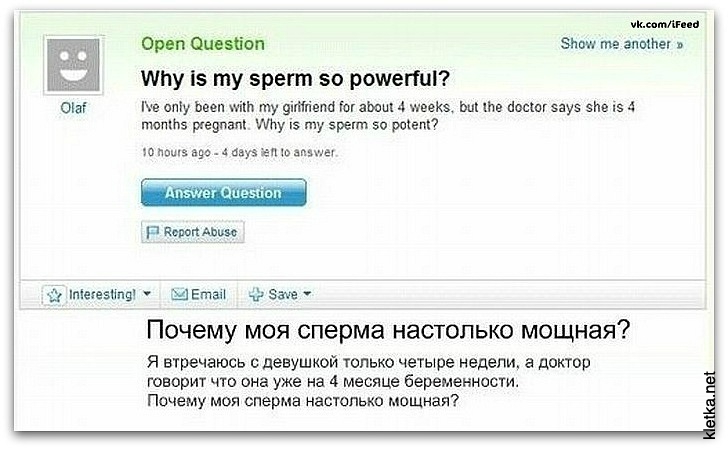Expand the Interesting! dropdown arrow

[147, 295]
